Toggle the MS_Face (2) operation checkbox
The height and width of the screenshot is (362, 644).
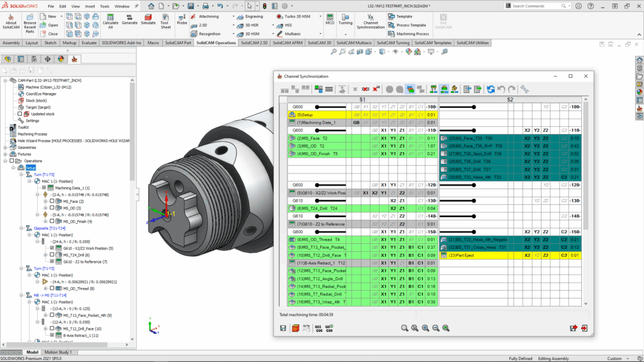(x=52, y=201)
